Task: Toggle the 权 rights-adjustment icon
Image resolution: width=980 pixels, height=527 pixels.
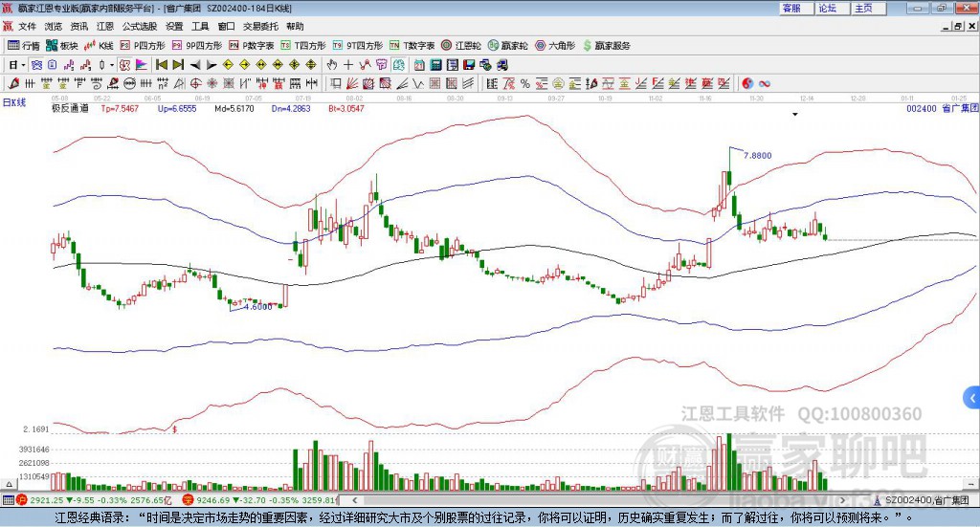Action: click(x=125, y=64)
